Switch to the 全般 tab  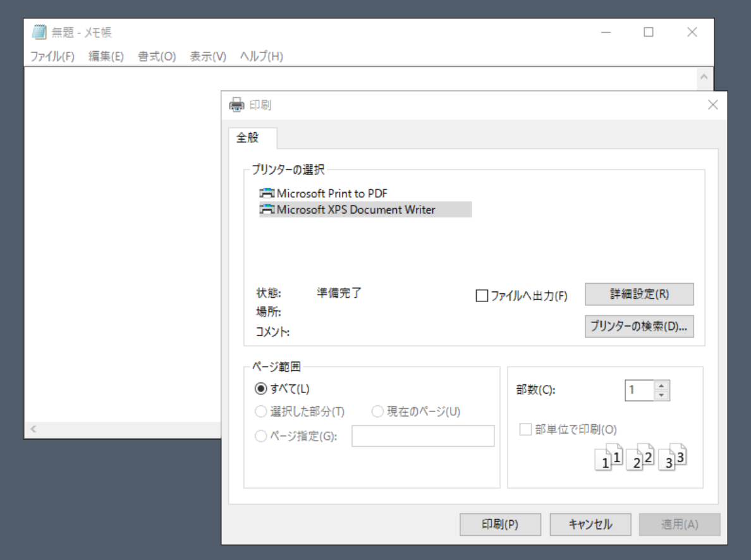[247, 138]
